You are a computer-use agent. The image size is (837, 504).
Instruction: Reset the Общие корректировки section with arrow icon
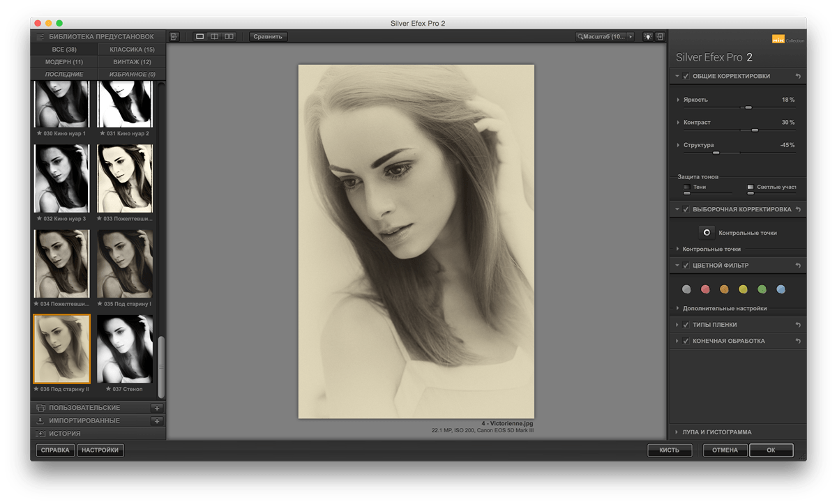[798, 76]
